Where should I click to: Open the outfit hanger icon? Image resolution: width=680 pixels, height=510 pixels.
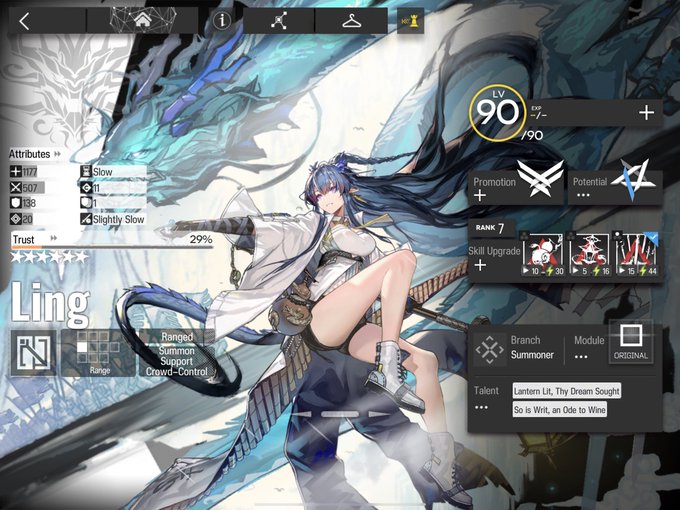point(351,20)
